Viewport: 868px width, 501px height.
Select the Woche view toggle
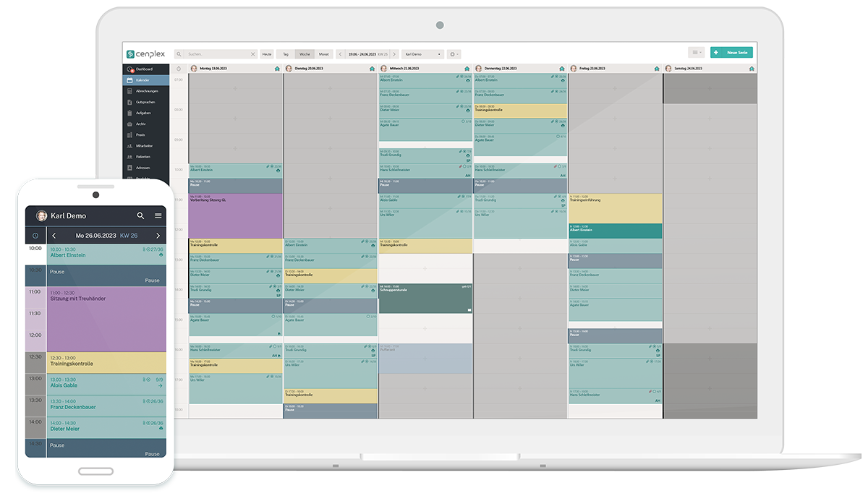point(305,54)
